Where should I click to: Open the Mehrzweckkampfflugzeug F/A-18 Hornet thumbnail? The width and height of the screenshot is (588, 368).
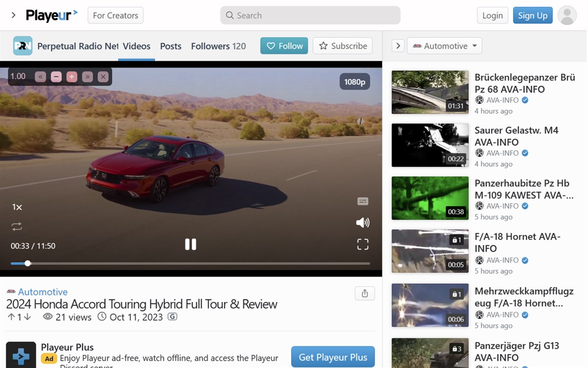(430, 305)
